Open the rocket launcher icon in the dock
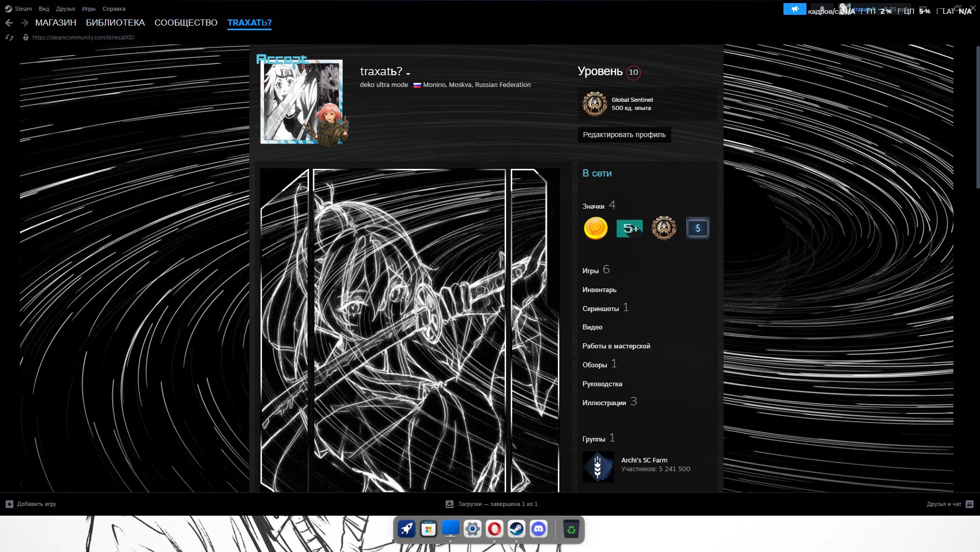 pyautogui.click(x=407, y=528)
